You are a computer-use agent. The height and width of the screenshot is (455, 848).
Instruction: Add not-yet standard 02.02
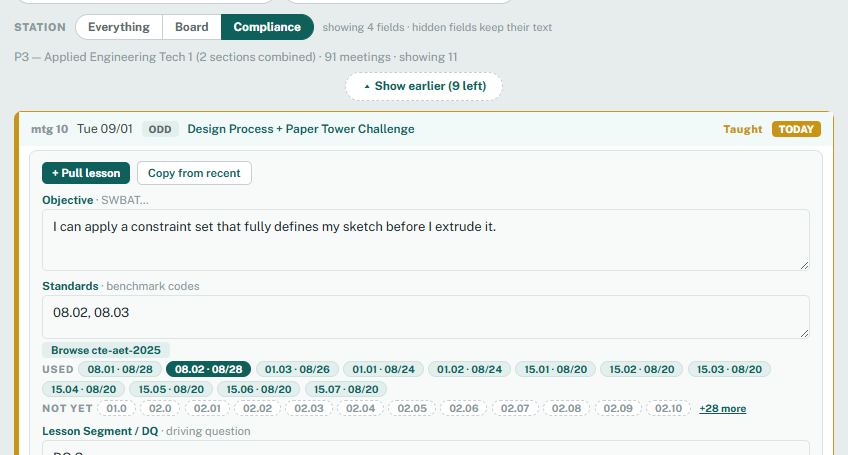point(257,408)
